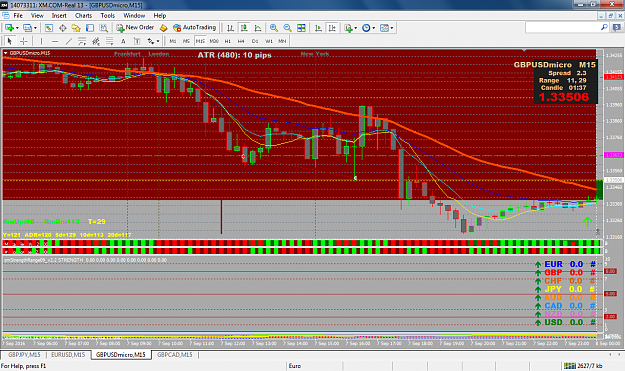The image size is (625, 371).
Task: Select the crosshair tool
Action: click(x=24, y=41)
